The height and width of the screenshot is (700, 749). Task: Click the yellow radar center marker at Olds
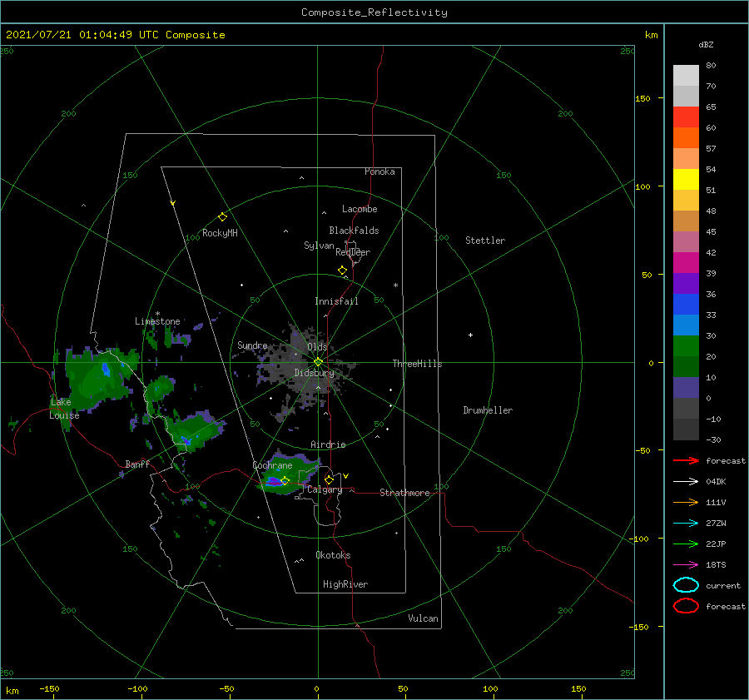(318, 362)
